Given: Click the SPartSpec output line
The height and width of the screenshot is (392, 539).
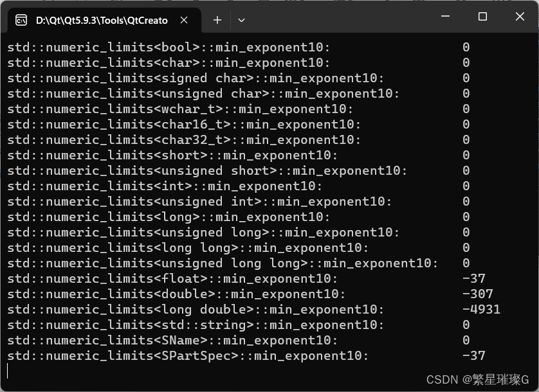Looking at the screenshot, I should (193, 355).
